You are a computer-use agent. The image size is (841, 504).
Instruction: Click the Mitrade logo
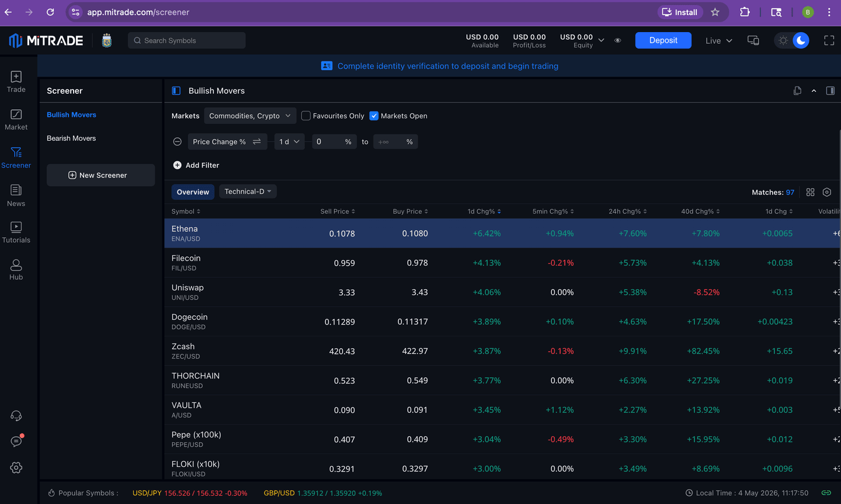46,40
